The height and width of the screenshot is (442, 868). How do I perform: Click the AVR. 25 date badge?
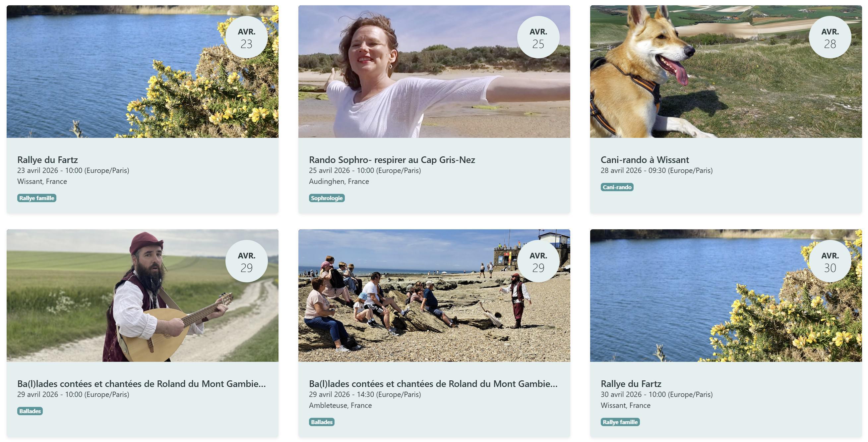pos(538,37)
